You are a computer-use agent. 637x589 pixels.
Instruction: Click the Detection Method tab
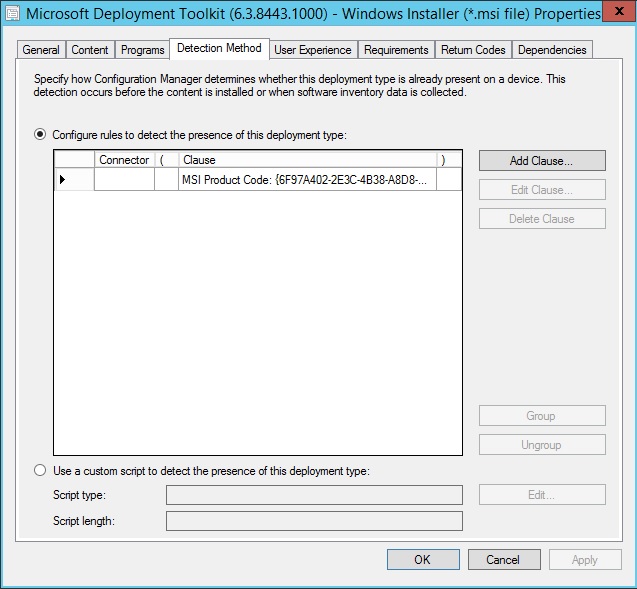(219, 48)
